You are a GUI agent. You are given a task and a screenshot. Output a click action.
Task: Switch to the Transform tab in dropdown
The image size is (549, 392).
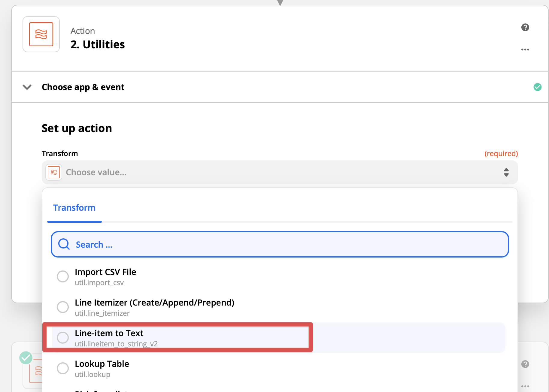[x=74, y=208]
